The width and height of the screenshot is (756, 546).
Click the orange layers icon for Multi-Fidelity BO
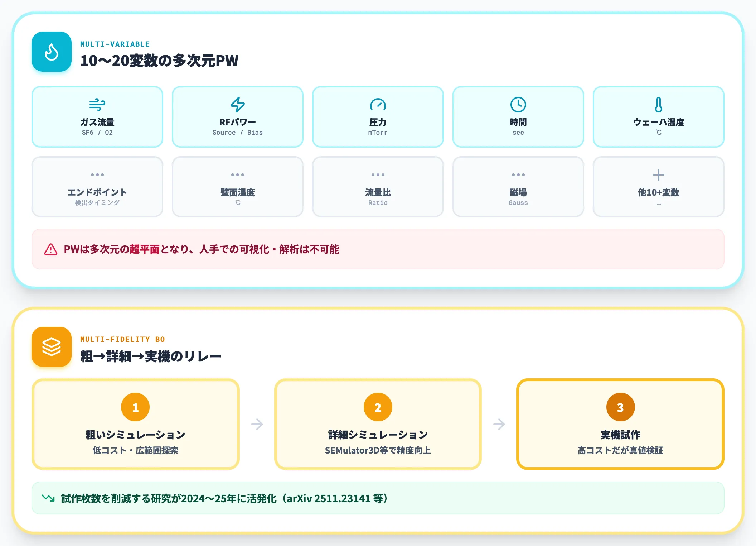tap(52, 347)
